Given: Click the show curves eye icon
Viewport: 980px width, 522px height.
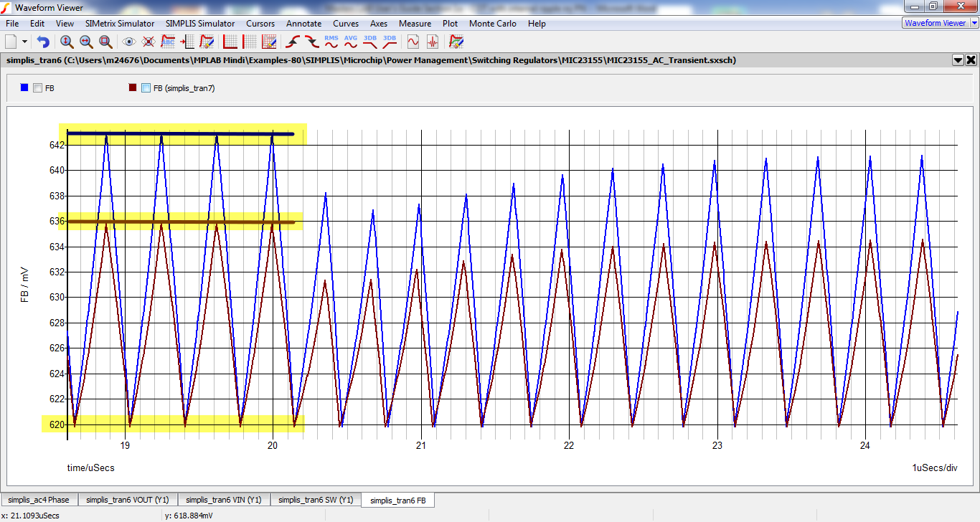Looking at the screenshot, I should (129, 42).
